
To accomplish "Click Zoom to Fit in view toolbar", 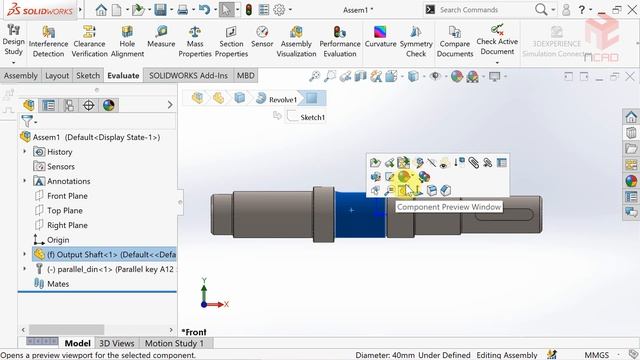I will 314,76.
